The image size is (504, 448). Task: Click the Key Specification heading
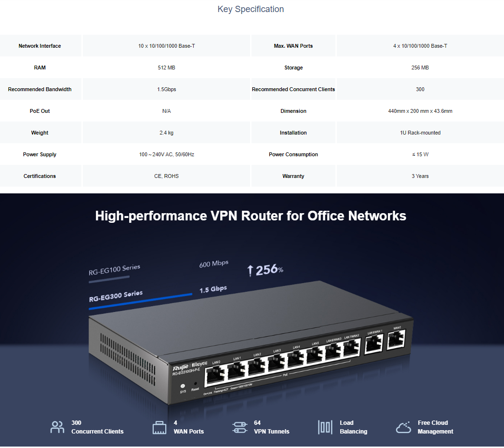(251, 9)
